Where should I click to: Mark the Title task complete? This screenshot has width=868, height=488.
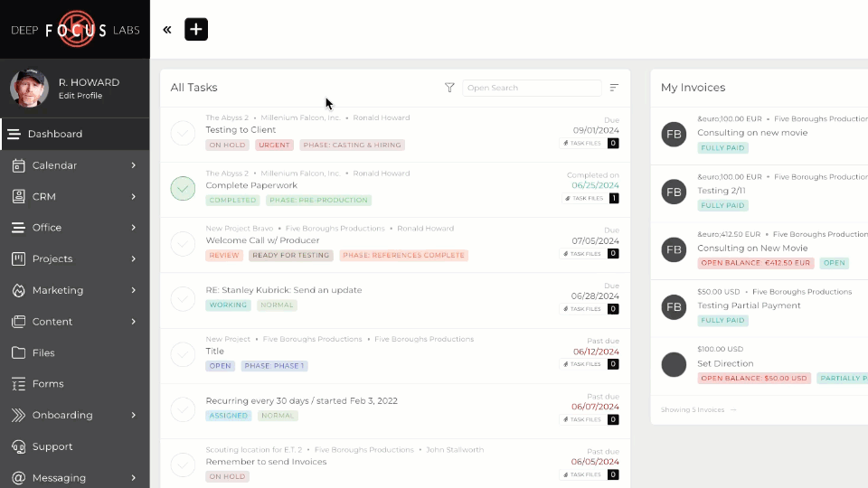point(183,354)
